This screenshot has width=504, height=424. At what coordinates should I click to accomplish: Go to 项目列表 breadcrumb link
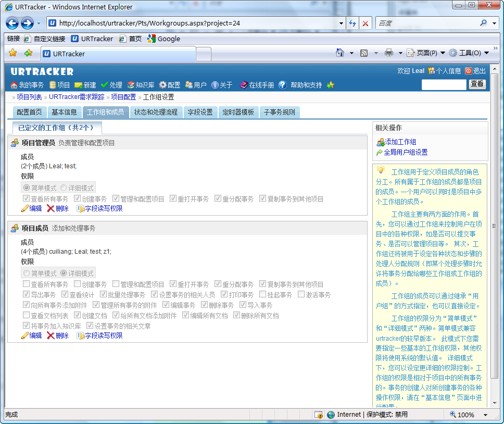(29, 97)
